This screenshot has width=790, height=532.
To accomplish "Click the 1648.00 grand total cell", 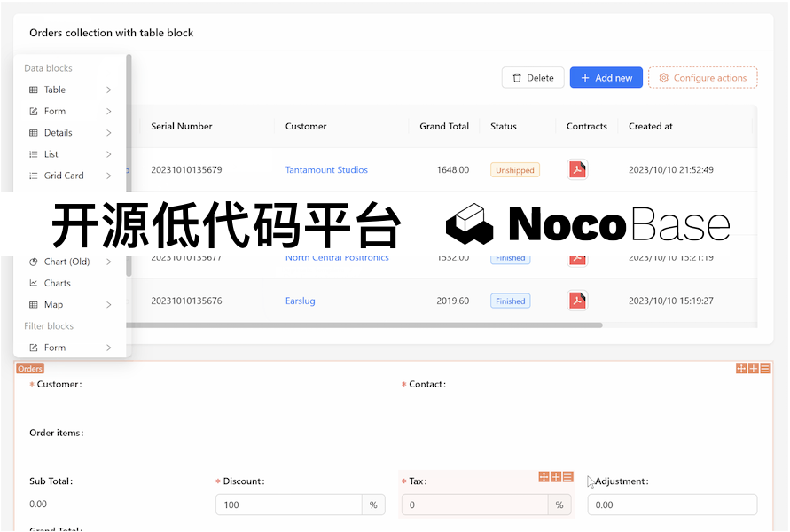I will coord(452,169).
